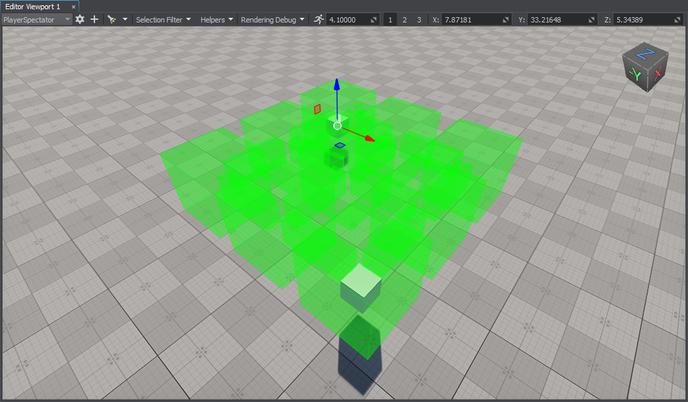Screen dimensions: 688x402
Task: Click the red plane handle of the manipulator
Action: coord(317,109)
